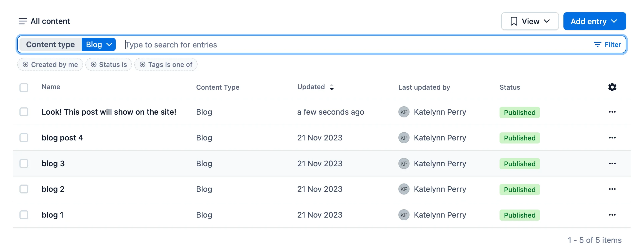Click the Updated column sort arrows
The width and height of the screenshot is (644, 252).
pyautogui.click(x=332, y=87)
